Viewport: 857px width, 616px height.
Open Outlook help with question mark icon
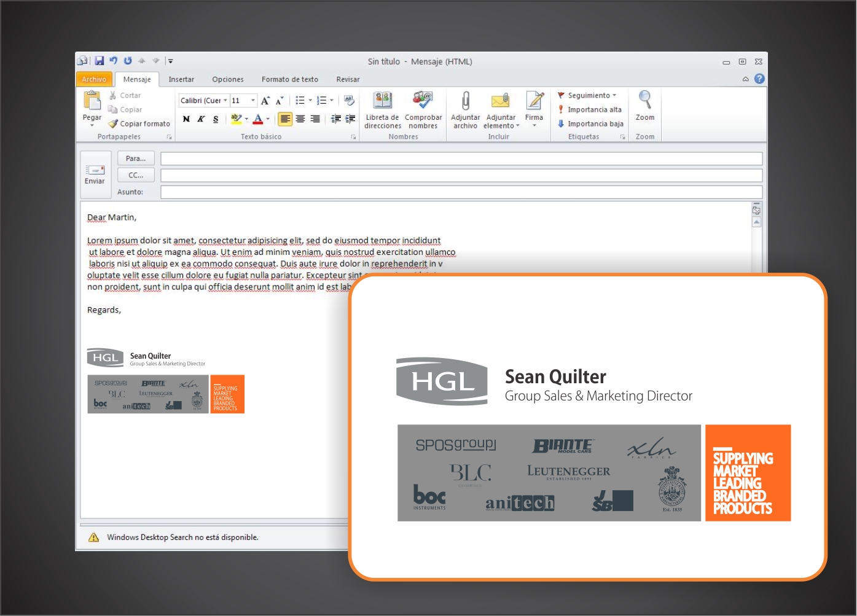(759, 79)
